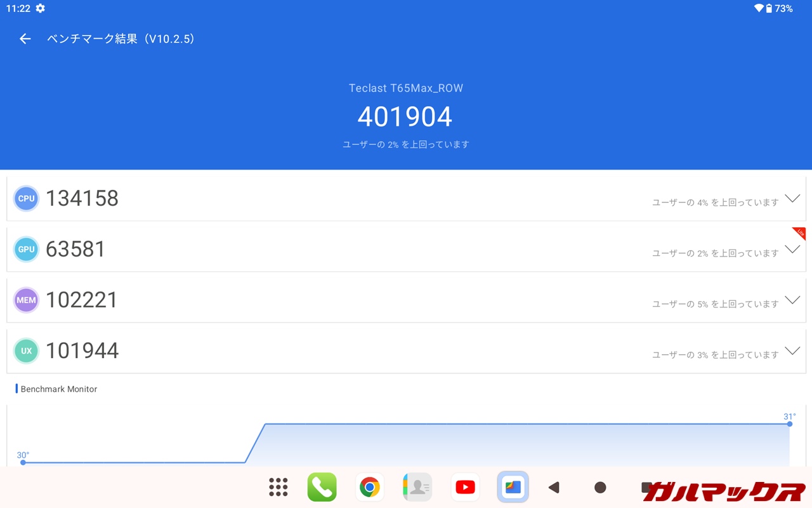
Task: Click the GPU score badge icon
Action: point(26,250)
